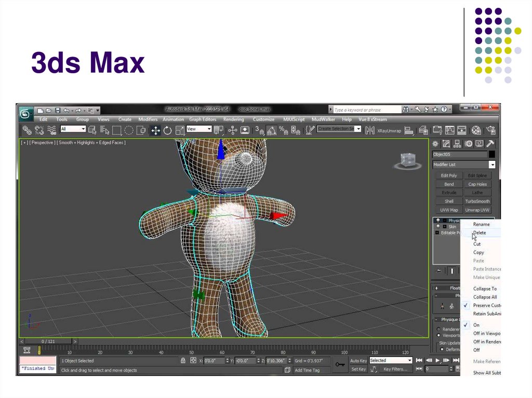Choose Delete from the context menu
Viewport: 532px width, 398px height.
(x=480, y=233)
